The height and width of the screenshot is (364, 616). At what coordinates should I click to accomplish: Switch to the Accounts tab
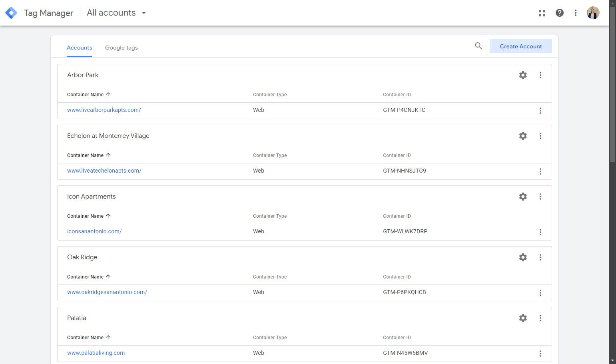(80, 48)
